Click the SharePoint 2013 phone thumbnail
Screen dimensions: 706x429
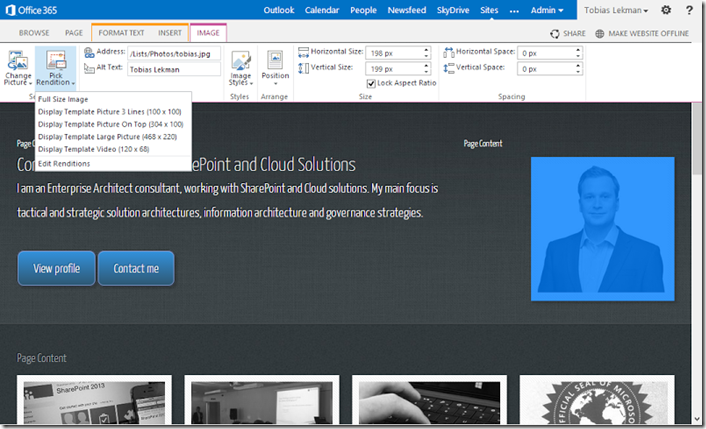coord(94,400)
